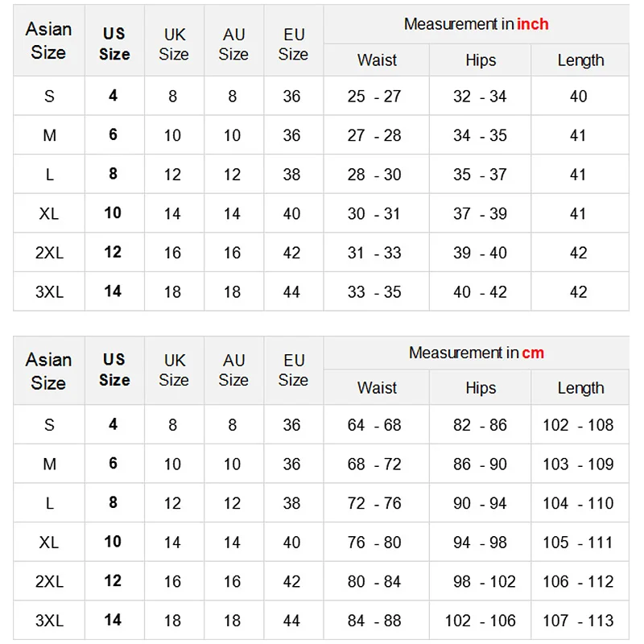Click the AU Size header in the inch table
The image size is (644, 644).
coord(233,44)
